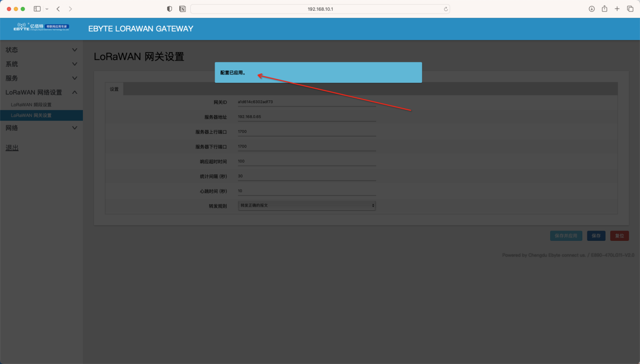
Task: Click the 保存并应用 button
Action: (x=566, y=236)
